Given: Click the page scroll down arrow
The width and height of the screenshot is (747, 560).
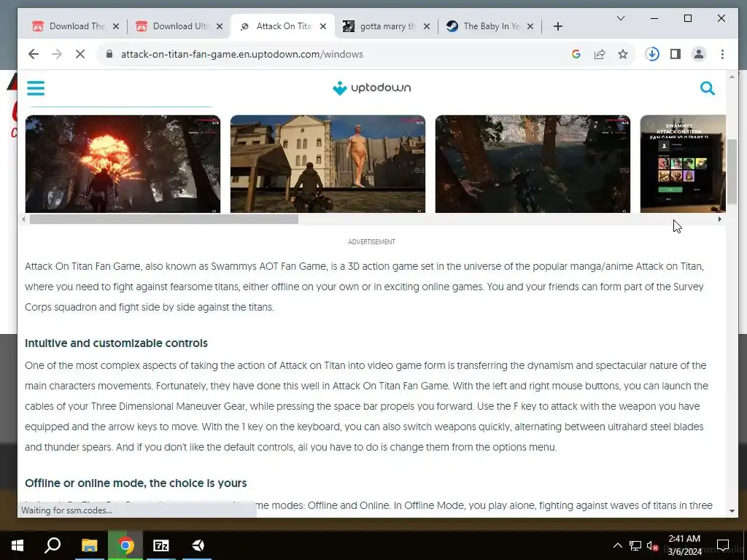Looking at the screenshot, I should 732,511.
